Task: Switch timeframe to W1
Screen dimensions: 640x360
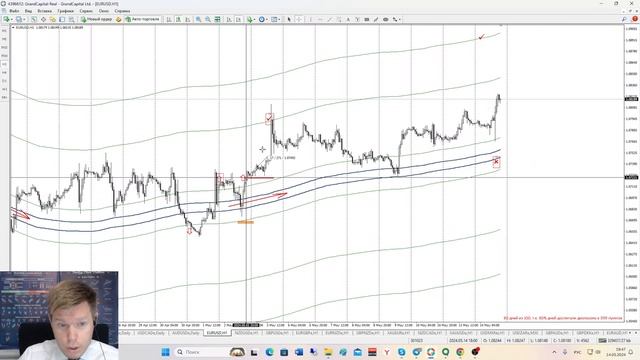Action: (4, 89)
